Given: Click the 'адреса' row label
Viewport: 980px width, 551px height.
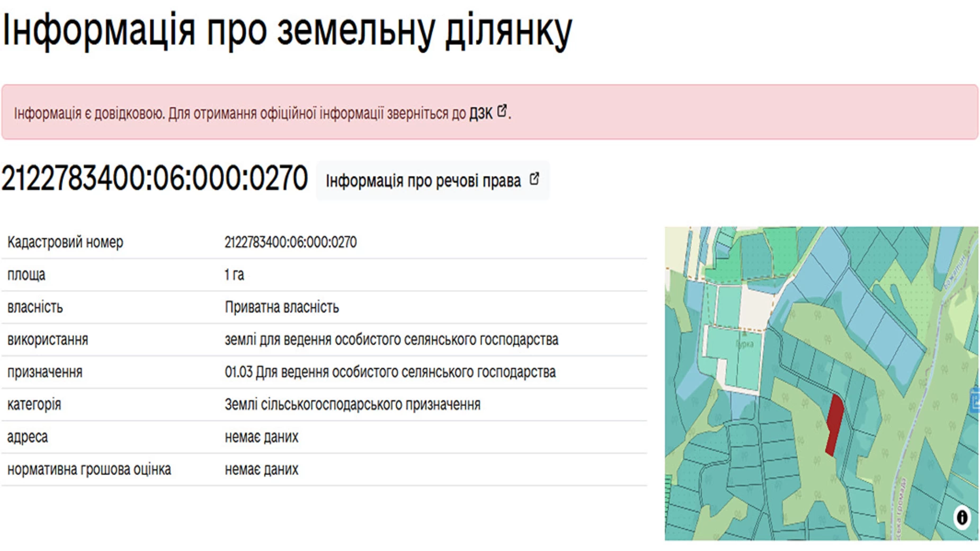Looking at the screenshot, I should point(28,437).
